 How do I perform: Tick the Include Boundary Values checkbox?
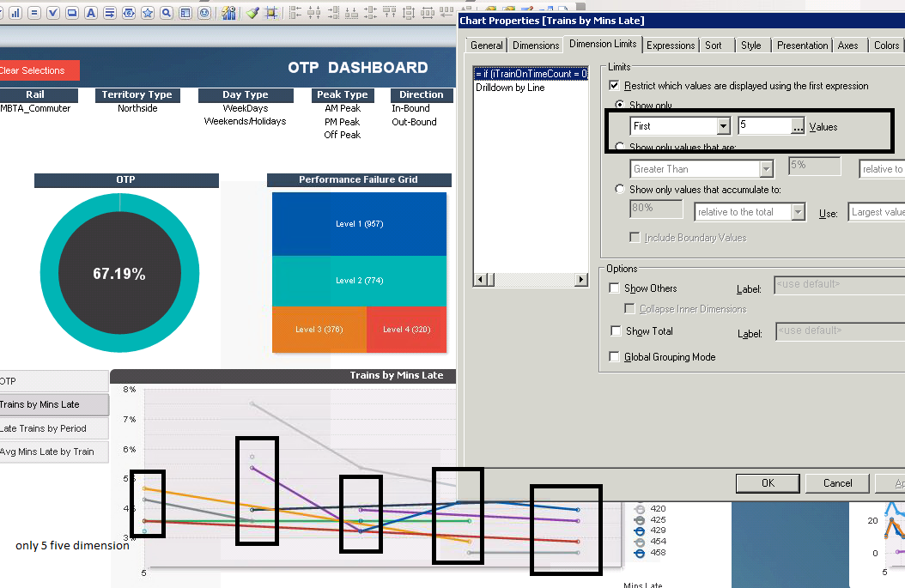(635, 237)
